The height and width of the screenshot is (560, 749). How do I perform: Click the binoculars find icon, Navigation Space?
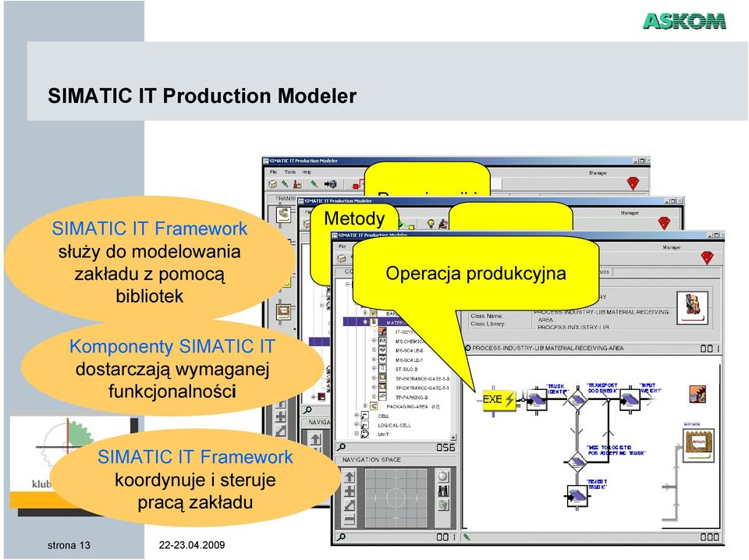coord(443,491)
